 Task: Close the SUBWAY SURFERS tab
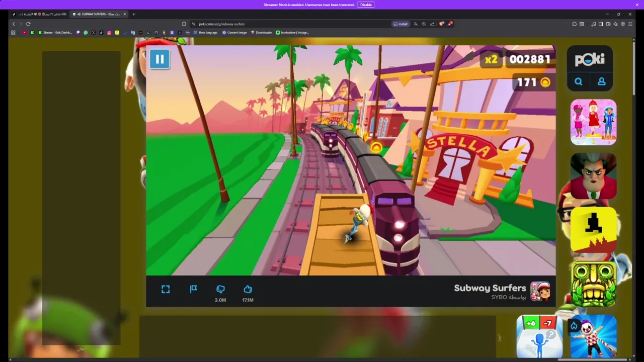pos(125,14)
